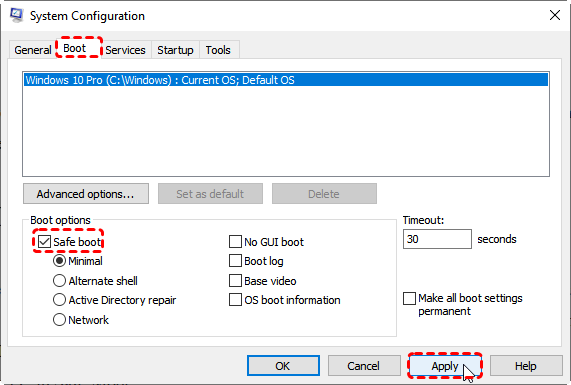This screenshot has height=385, width=571.
Task: Choose the Network safe boot option
Action: (x=59, y=320)
